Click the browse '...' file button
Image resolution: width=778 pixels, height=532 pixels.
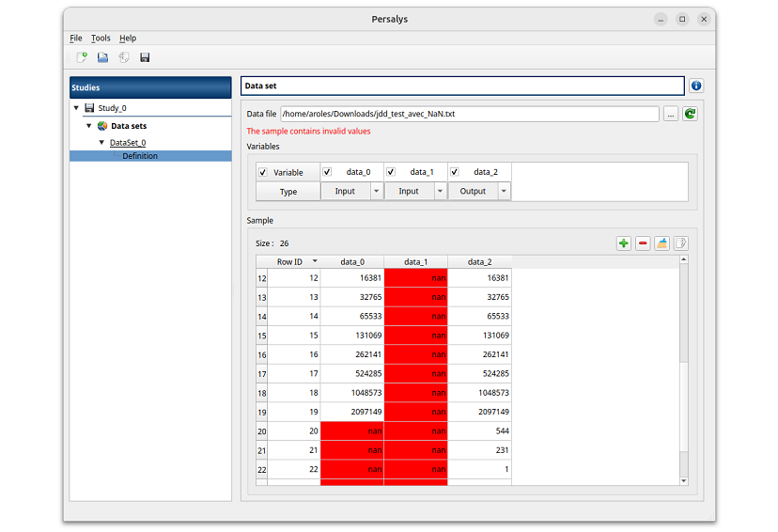click(670, 114)
